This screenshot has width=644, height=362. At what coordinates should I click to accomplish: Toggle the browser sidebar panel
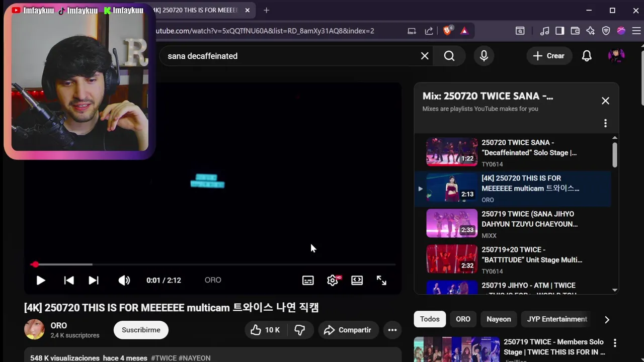tap(559, 31)
